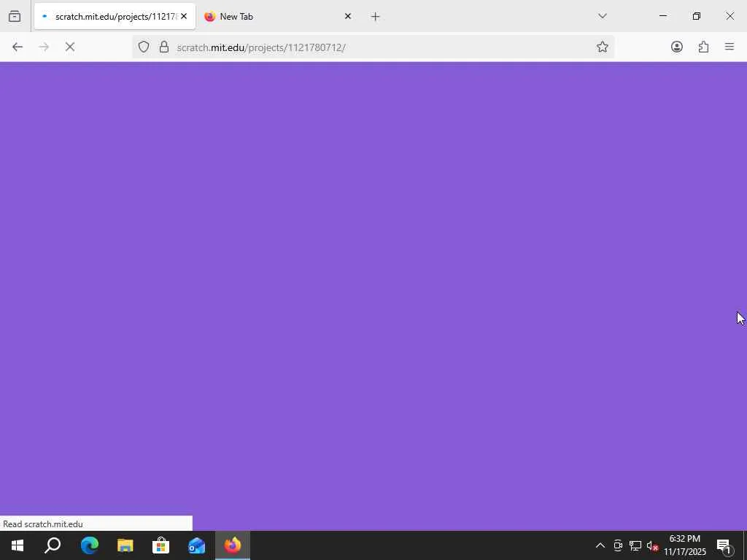Open the Meet Now tray icon

[618, 545]
